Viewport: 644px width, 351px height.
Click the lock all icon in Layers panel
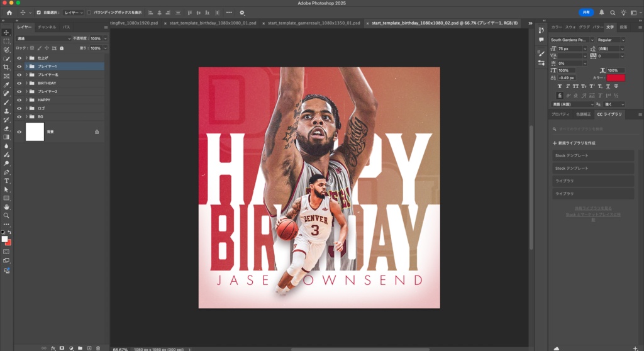pyautogui.click(x=62, y=48)
